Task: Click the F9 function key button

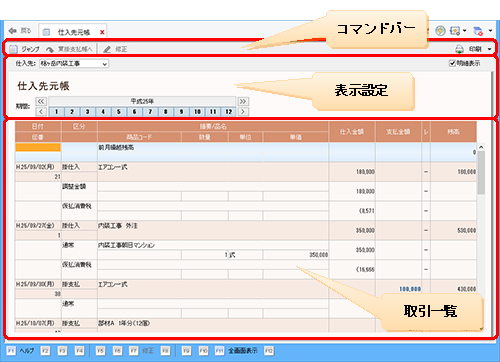Action: point(186,351)
